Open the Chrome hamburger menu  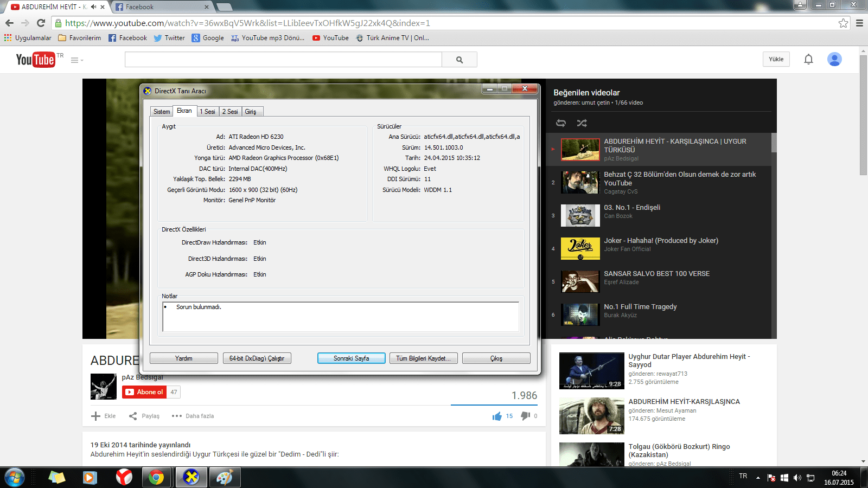pyautogui.click(x=859, y=23)
